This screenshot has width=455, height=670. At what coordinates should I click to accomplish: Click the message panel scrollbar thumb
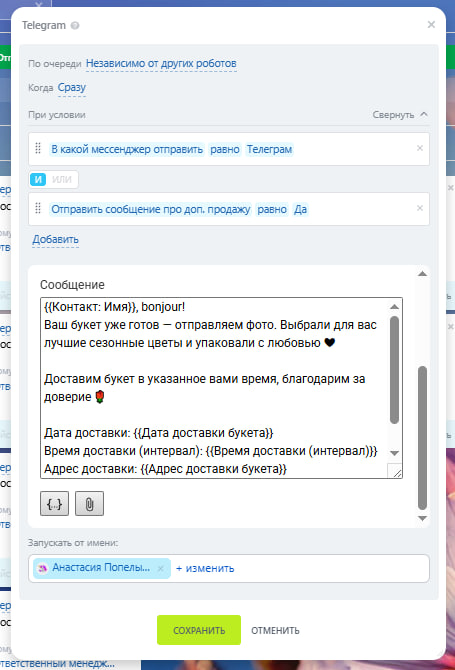pyautogui.click(x=423, y=438)
